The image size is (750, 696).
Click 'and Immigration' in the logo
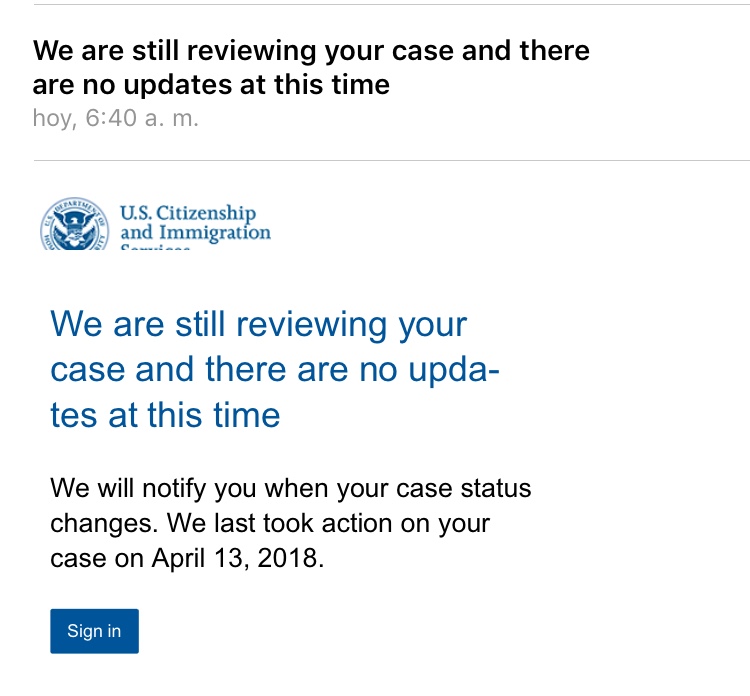pos(195,232)
